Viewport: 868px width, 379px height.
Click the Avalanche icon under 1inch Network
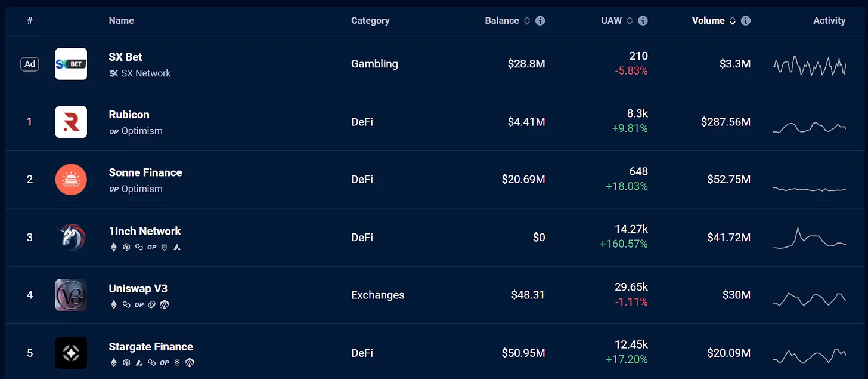pyautogui.click(x=177, y=247)
